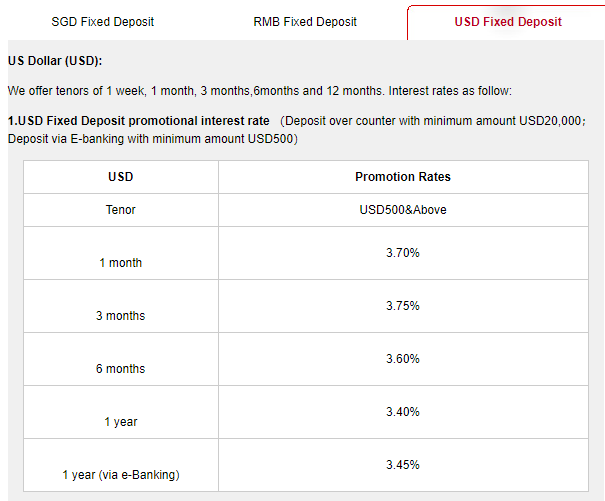Click the '1 year (via e-Banking)' cell
605x501 pixels.
click(x=121, y=475)
